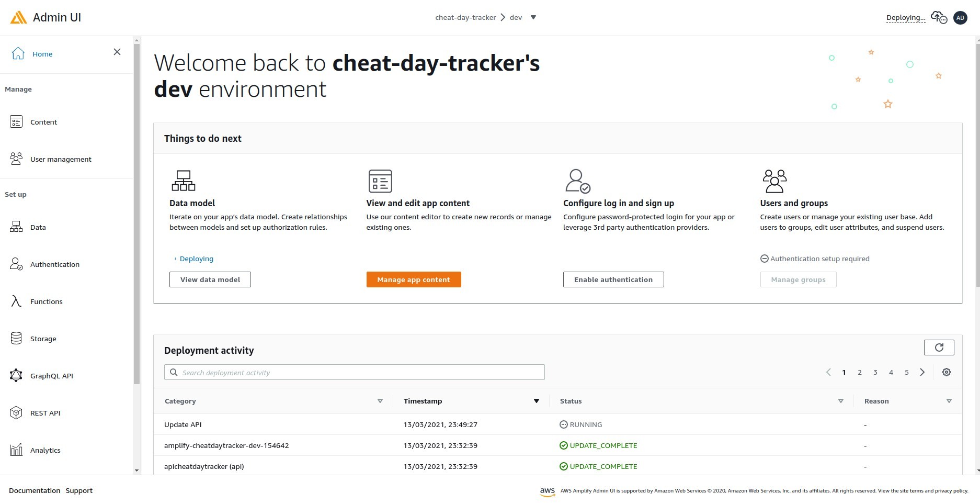
Task: Go to page 4 of deployment activity
Action: point(891,372)
